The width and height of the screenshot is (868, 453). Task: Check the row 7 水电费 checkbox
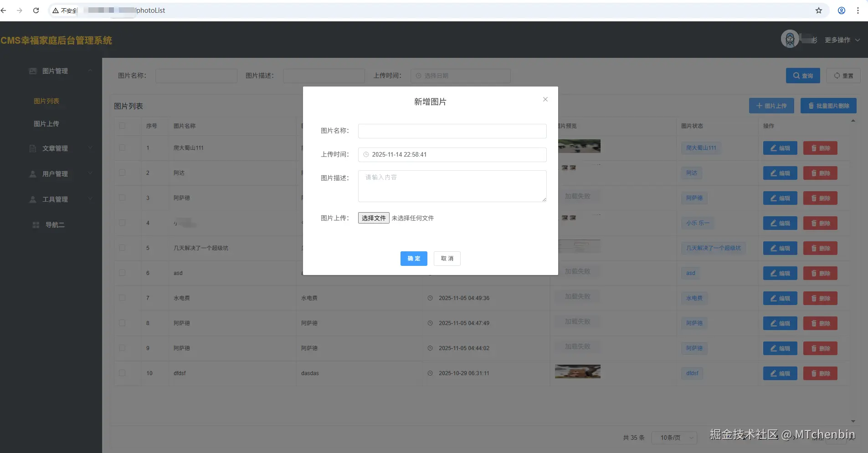(x=122, y=298)
